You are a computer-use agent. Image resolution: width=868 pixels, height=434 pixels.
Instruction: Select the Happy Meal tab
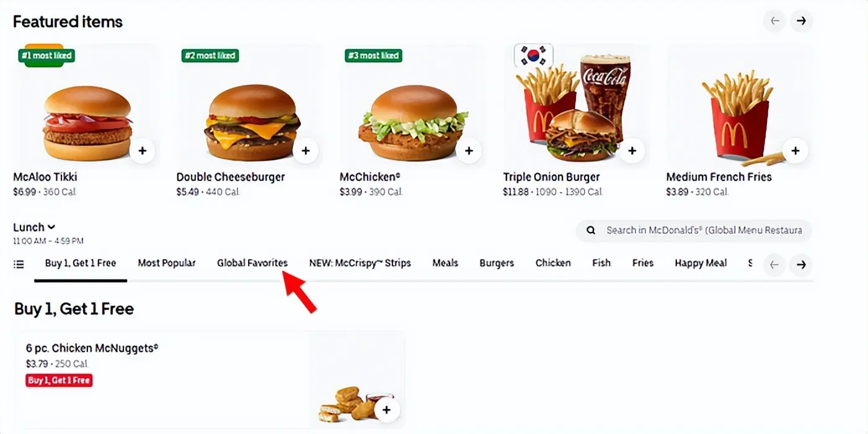701,263
